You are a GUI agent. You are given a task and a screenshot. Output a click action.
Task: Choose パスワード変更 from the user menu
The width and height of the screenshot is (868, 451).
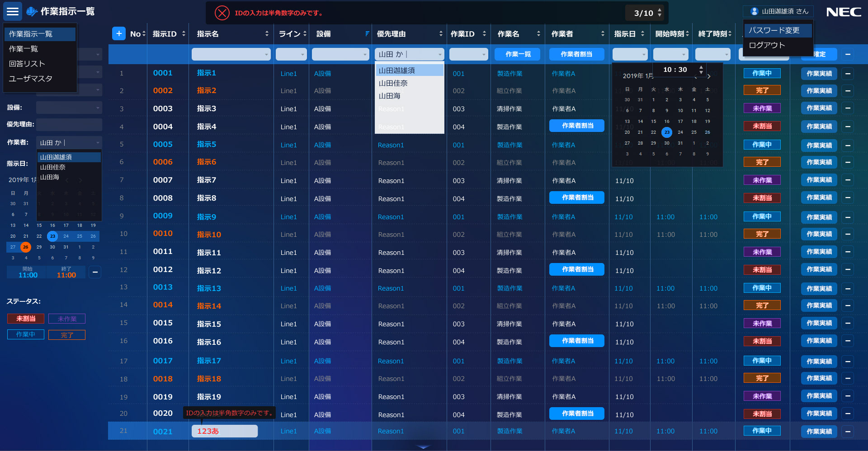pyautogui.click(x=778, y=30)
